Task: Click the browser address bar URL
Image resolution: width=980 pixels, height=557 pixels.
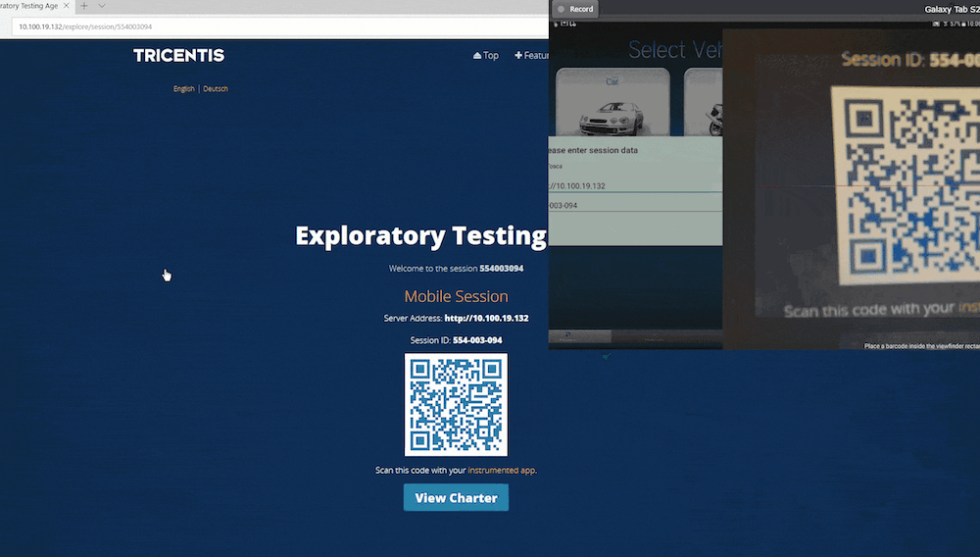Action: click(85, 26)
